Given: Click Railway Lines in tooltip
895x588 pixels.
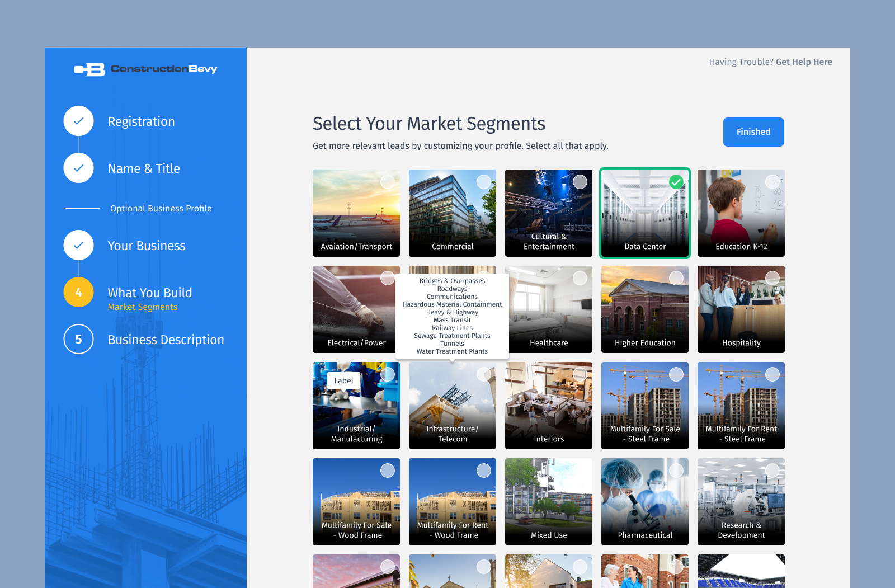Looking at the screenshot, I should tap(452, 328).
